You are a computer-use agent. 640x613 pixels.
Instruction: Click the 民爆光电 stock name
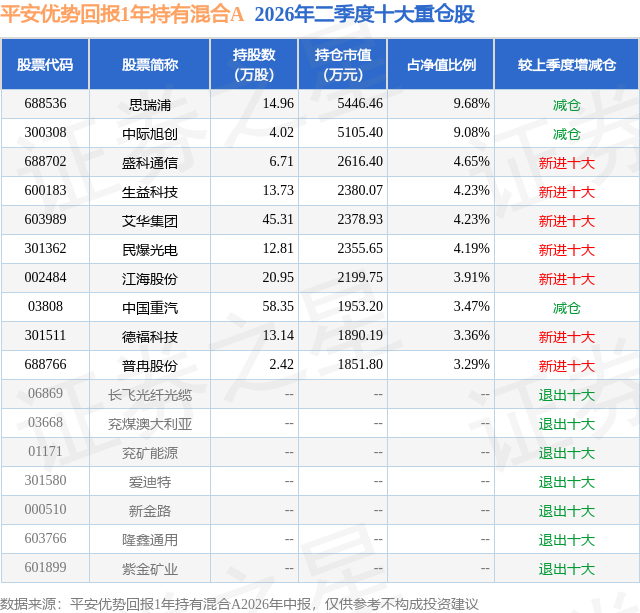(x=150, y=250)
